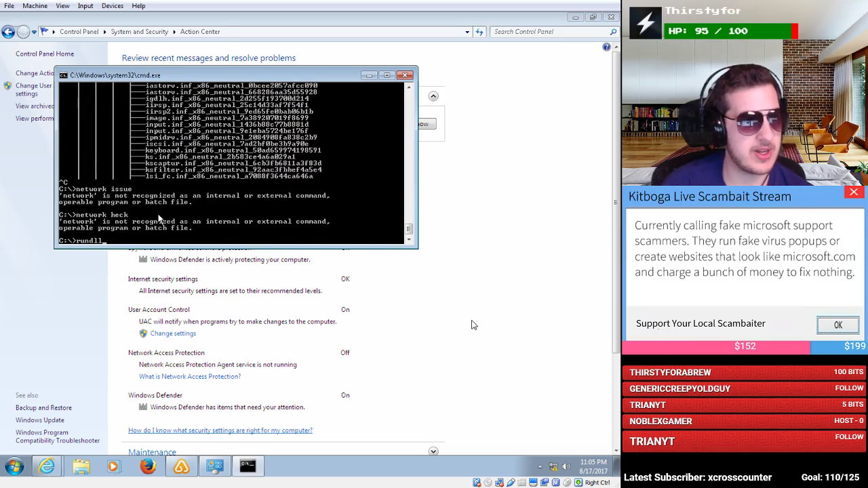This screenshot has height=488, width=868.
Task: Click the cmd.exe vertical scrollbar thumb
Action: point(409,229)
